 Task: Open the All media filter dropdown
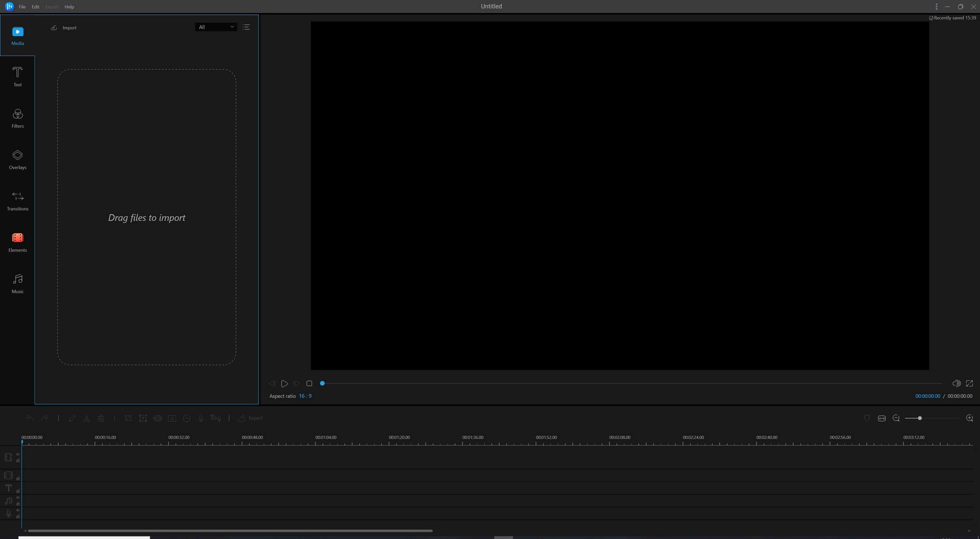(x=216, y=27)
